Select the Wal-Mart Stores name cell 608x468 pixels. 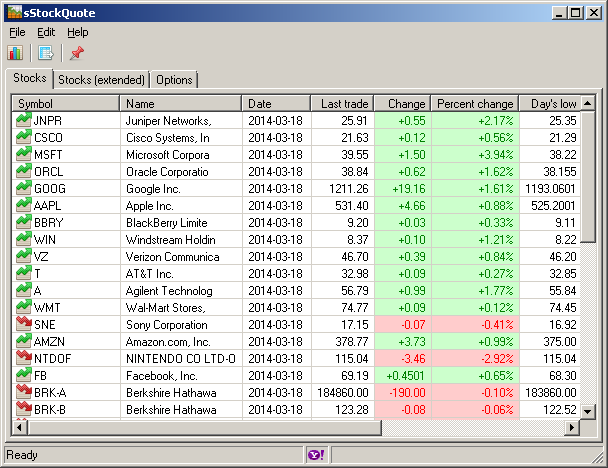[x=181, y=307]
